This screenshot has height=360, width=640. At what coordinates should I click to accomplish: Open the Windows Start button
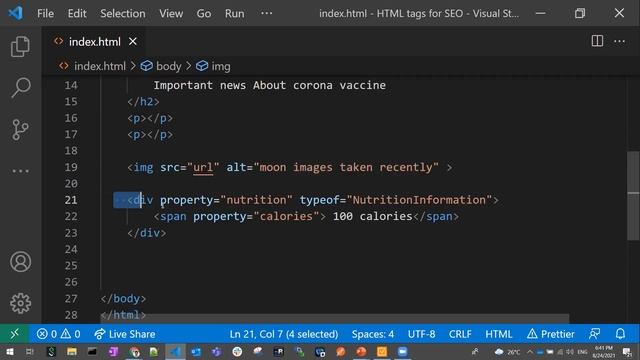(x=10, y=352)
